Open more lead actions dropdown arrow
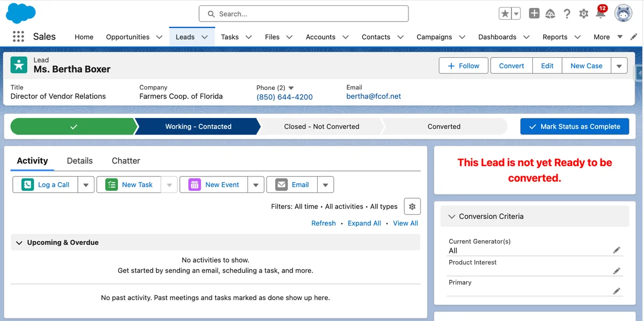Image resolution: width=644 pixels, height=321 pixels. pyautogui.click(x=619, y=66)
